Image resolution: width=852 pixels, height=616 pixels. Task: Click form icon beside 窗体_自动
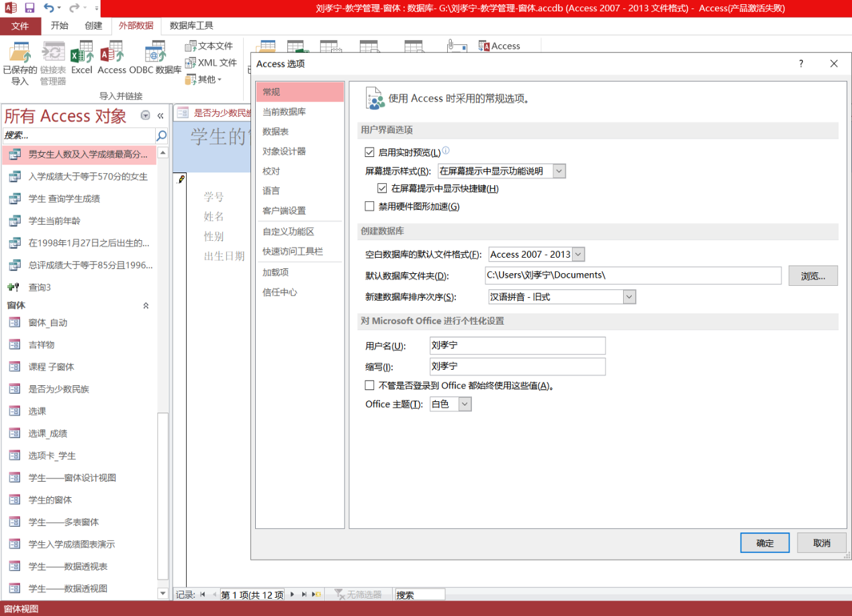(x=14, y=323)
